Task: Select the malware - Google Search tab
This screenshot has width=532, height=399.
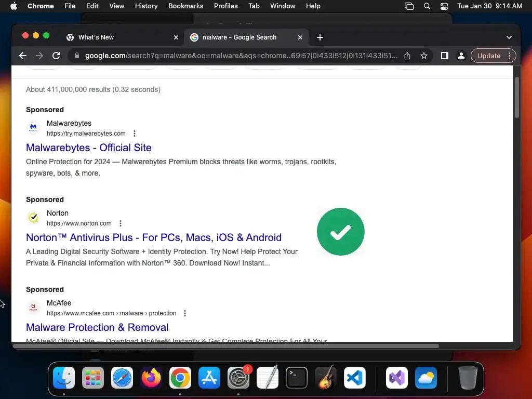Action: click(x=247, y=37)
